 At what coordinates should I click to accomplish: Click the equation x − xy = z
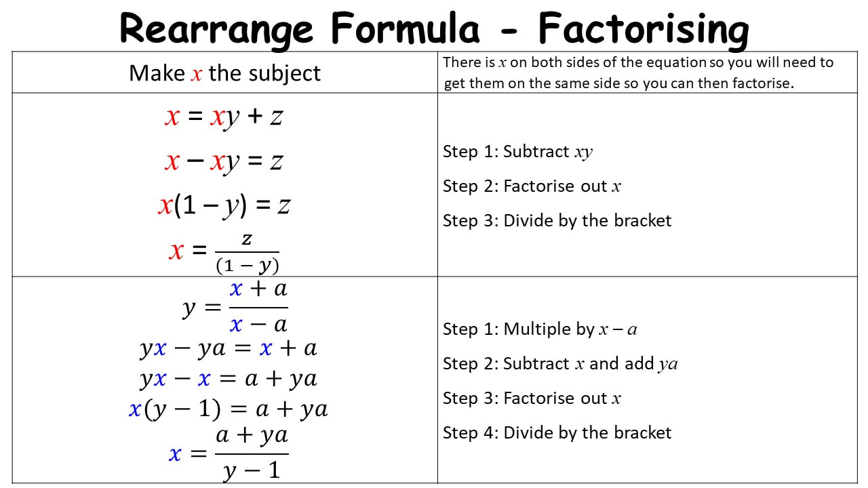click(x=224, y=161)
